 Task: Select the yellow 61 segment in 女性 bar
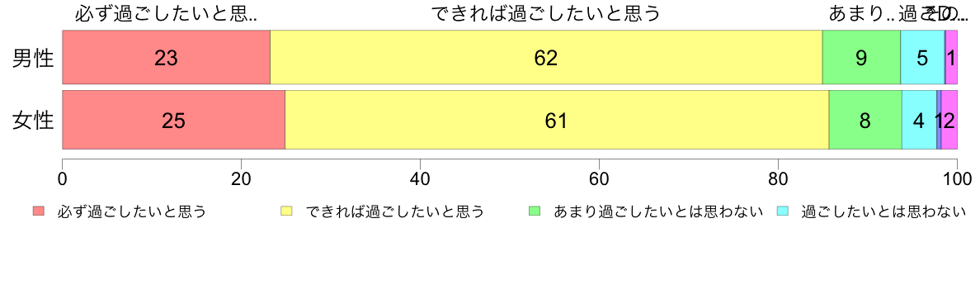[x=557, y=120]
